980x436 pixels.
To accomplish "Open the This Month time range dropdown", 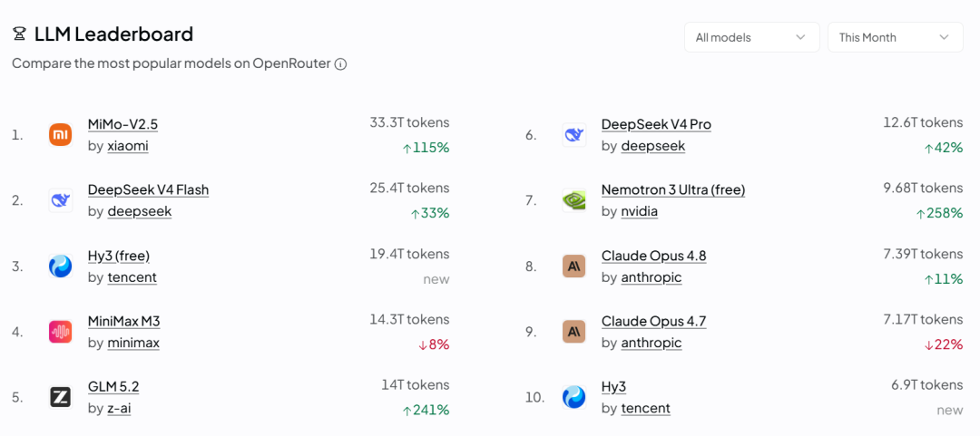I will (895, 37).
